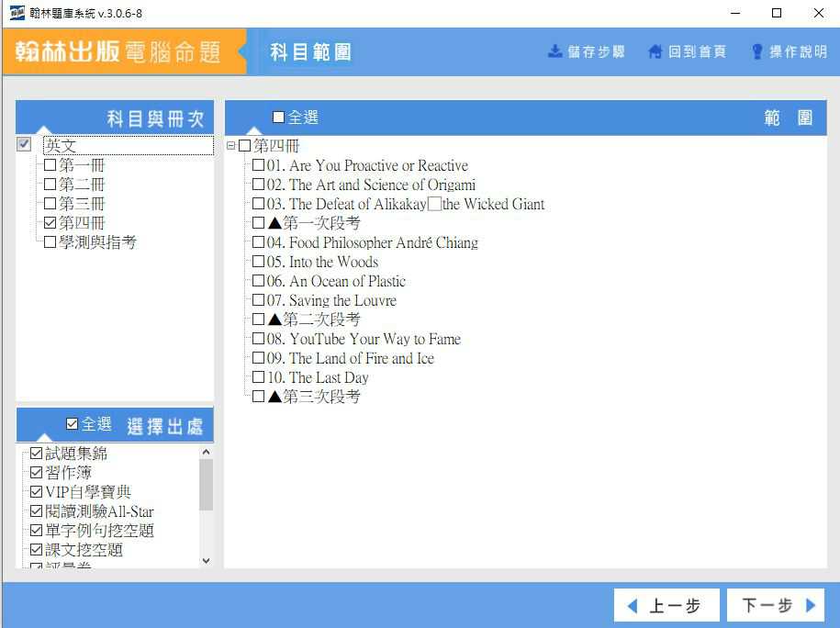Uncheck the 第四冊 volume checkbox in subject panel

(50, 223)
